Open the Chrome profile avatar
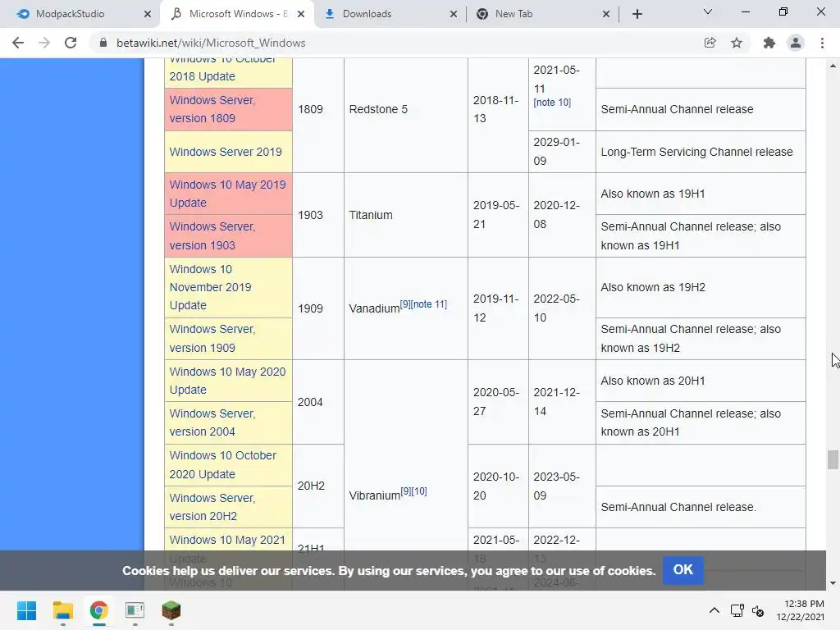 [796, 43]
